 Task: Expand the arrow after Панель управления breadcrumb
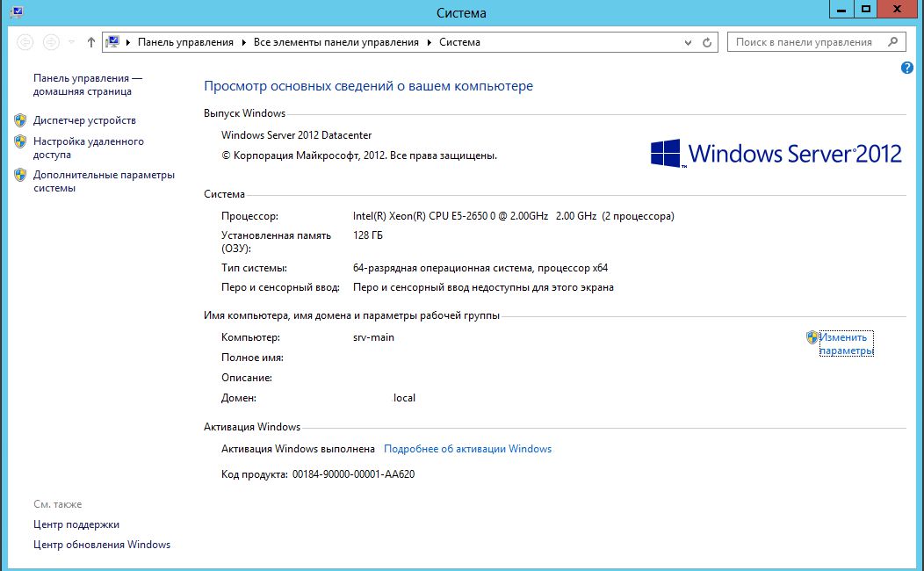(x=244, y=42)
